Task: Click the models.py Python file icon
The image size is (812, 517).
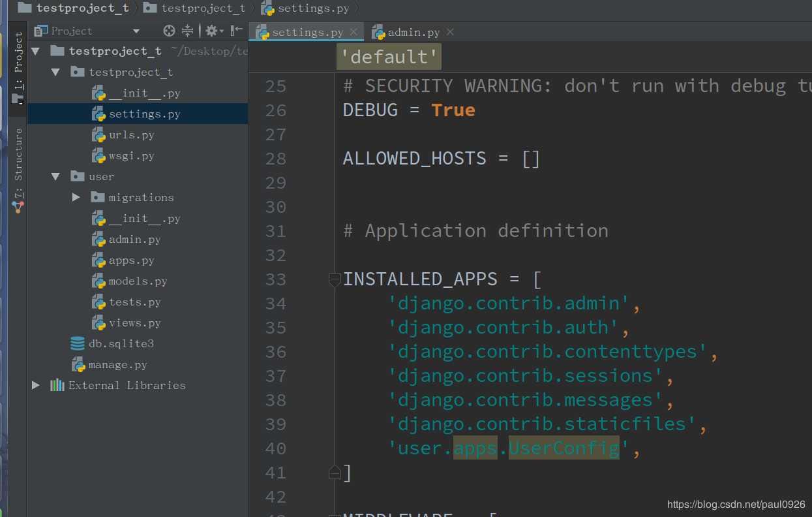Action: coord(98,281)
